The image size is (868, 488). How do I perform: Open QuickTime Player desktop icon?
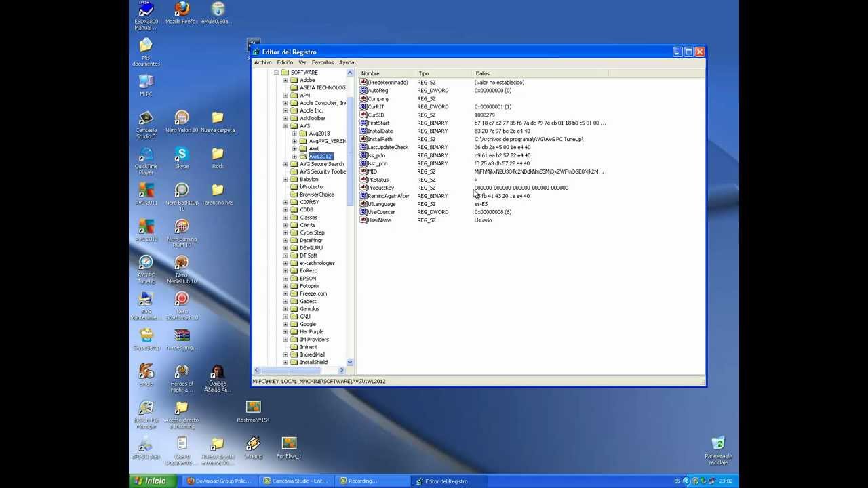point(146,155)
